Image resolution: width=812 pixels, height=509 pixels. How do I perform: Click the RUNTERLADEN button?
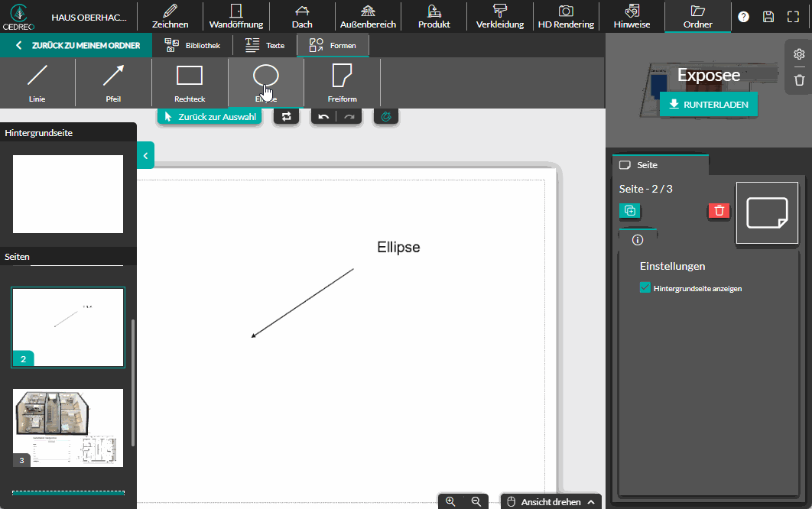(708, 104)
